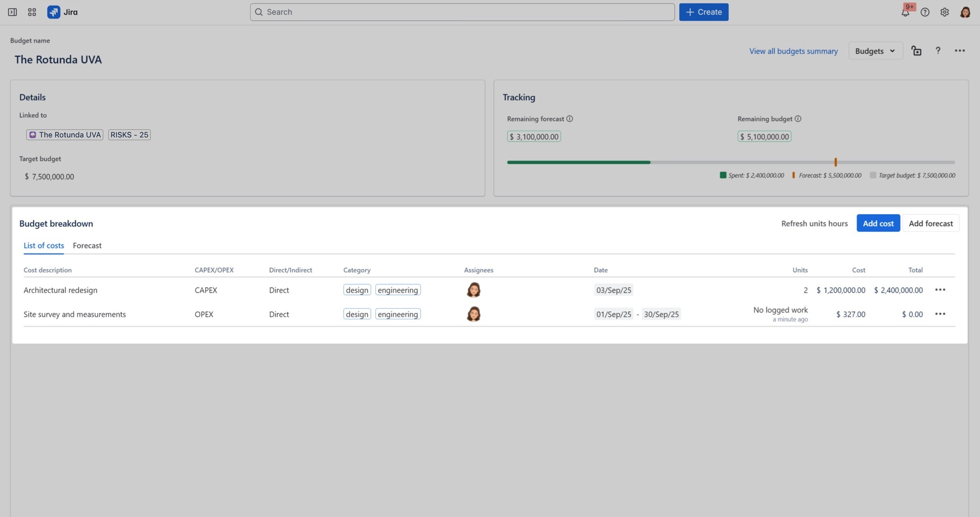980x517 pixels.
Task: Click the info icon next to Remaining budget
Action: pyautogui.click(x=798, y=119)
